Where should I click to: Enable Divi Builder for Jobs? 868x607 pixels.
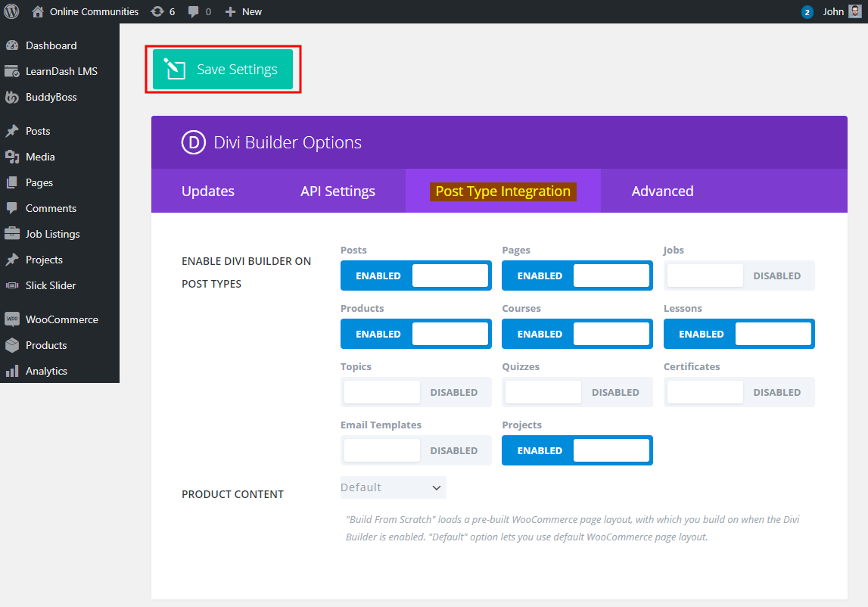(x=739, y=275)
